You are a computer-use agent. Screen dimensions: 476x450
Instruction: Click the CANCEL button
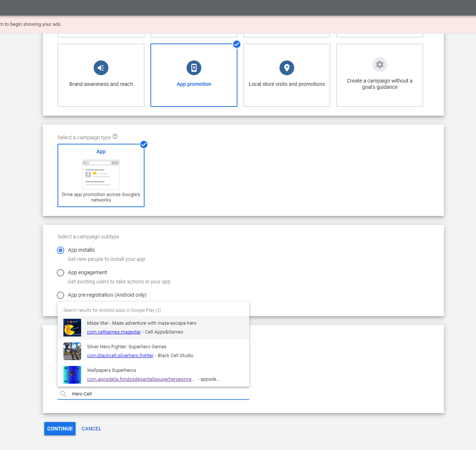[x=91, y=429]
